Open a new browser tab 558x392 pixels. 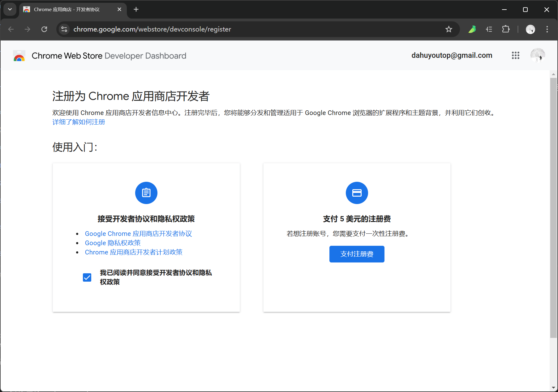coord(136,9)
